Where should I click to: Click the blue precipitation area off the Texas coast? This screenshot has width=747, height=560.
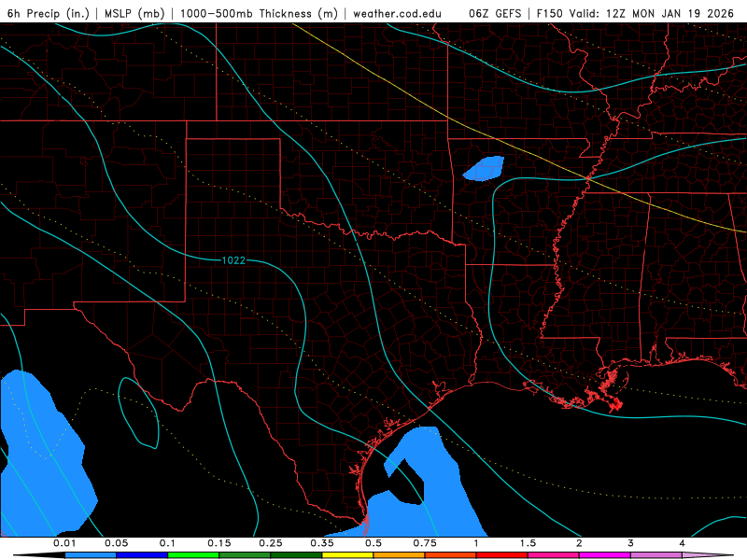point(443,496)
